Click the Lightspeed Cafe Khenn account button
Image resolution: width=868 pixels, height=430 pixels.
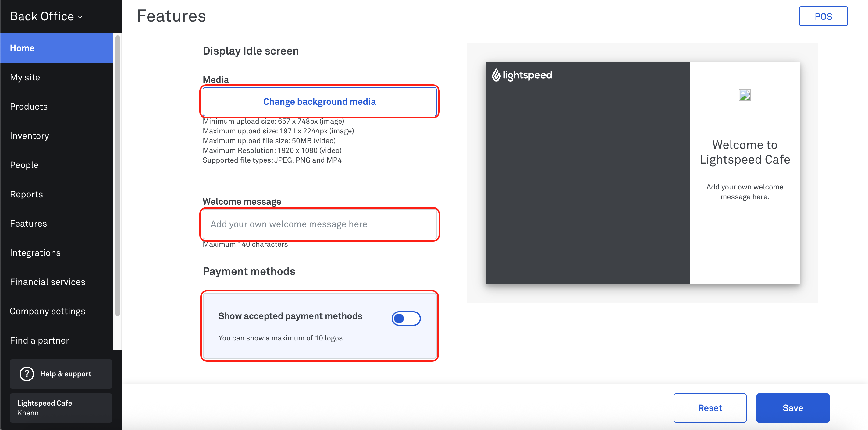(x=61, y=408)
